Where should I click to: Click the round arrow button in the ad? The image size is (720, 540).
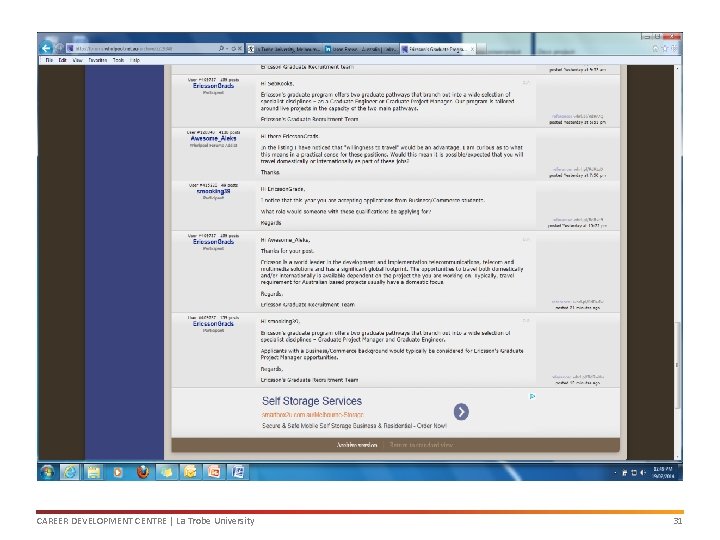(x=461, y=411)
